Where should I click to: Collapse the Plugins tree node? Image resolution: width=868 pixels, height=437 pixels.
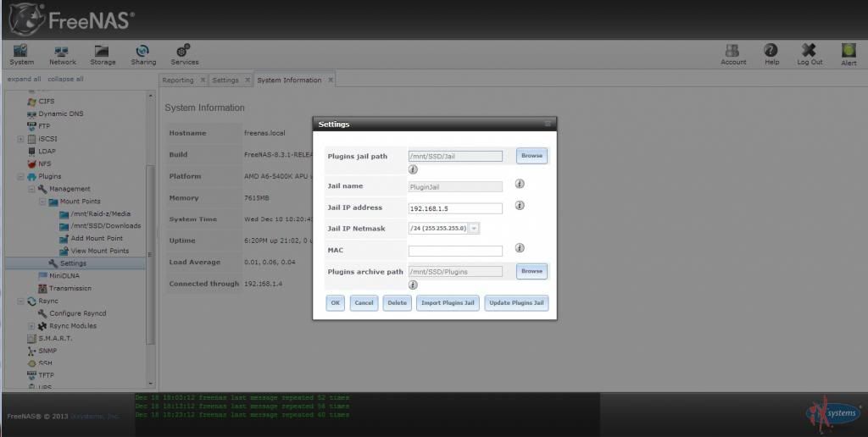(20, 176)
